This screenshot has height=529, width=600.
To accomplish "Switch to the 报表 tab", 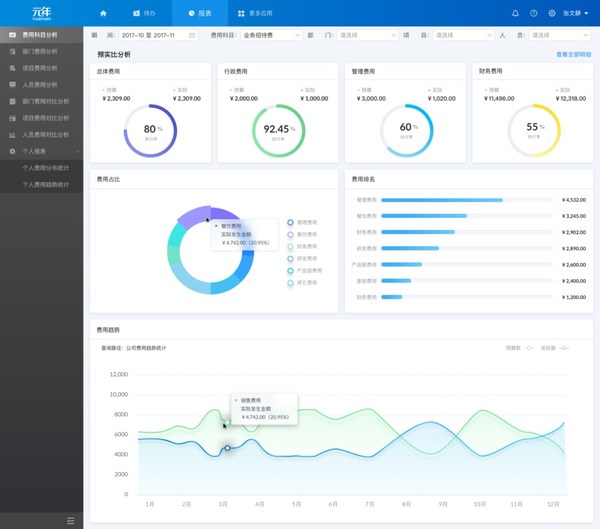I will 199,13.
